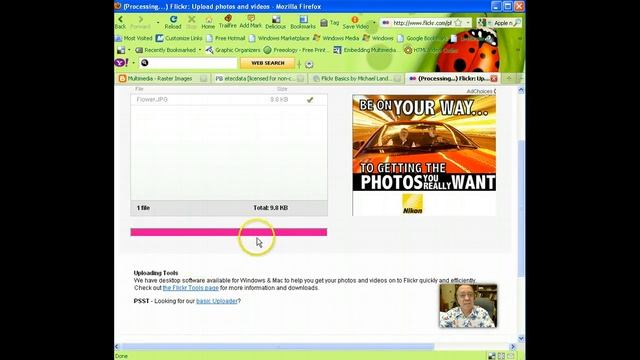The image size is (640, 360).
Task: Click the Tag toolbar button
Action: click(x=330, y=23)
